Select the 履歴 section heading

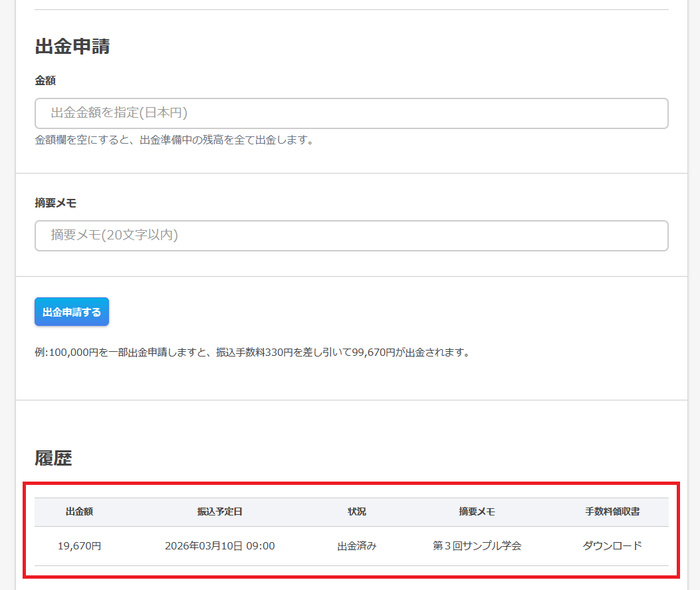click(53, 458)
